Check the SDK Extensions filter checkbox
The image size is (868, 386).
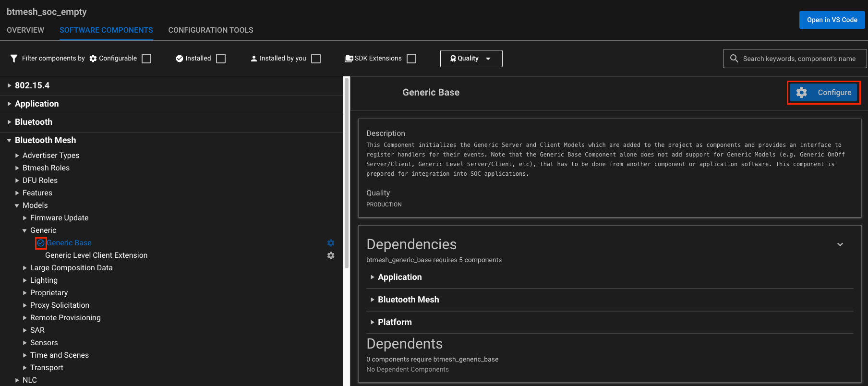click(411, 59)
